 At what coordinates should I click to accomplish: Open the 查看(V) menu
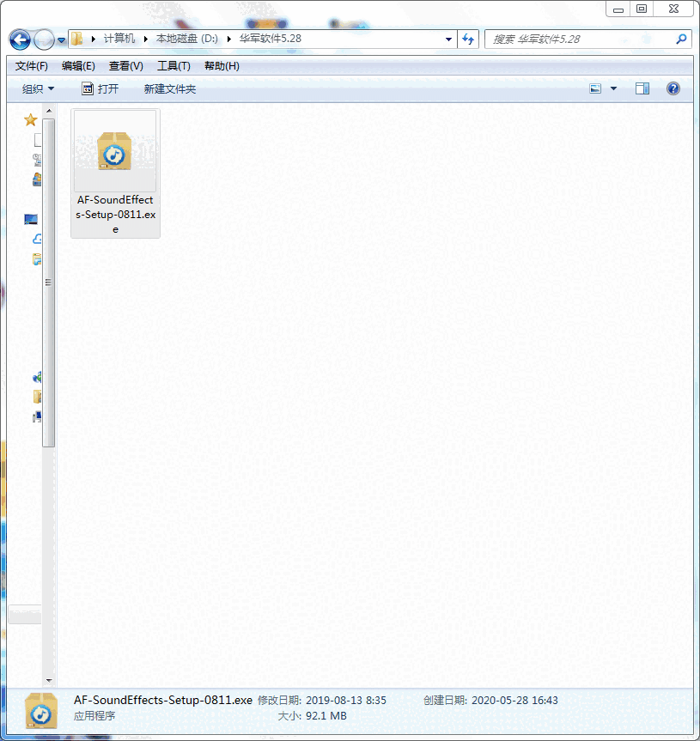click(126, 66)
